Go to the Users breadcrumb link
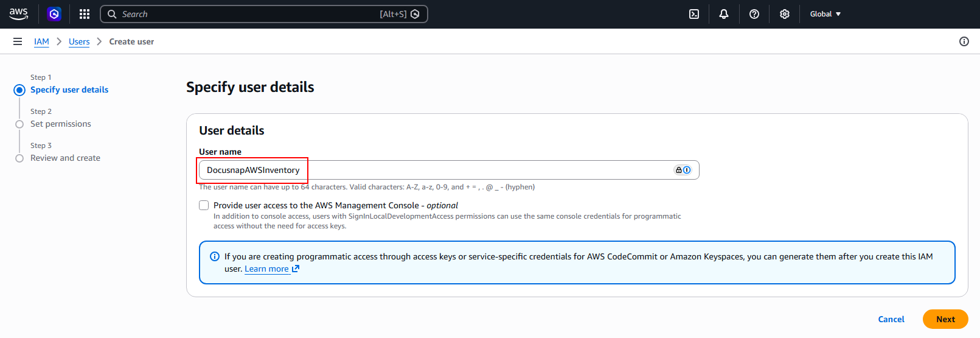This screenshot has width=980, height=338. (x=79, y=41)
